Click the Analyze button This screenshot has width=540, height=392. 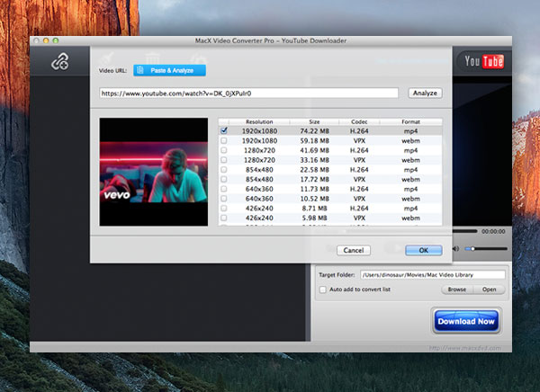click(x=425, y=93)
